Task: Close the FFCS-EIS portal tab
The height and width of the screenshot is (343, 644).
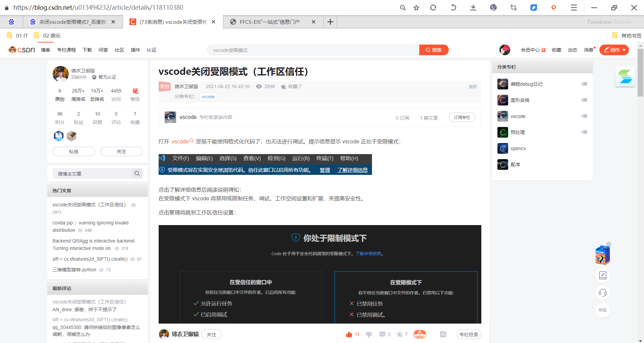Action: [x=314, y=22]
